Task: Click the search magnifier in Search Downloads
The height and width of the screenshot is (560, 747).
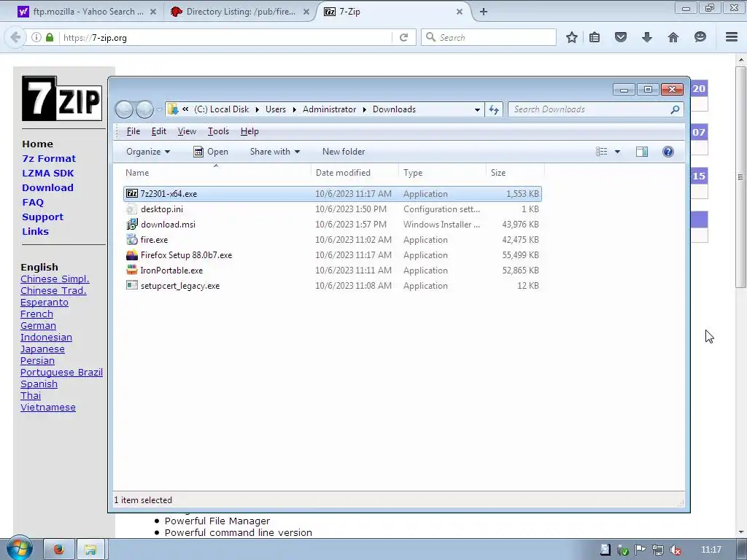Action: click(675, 109)
